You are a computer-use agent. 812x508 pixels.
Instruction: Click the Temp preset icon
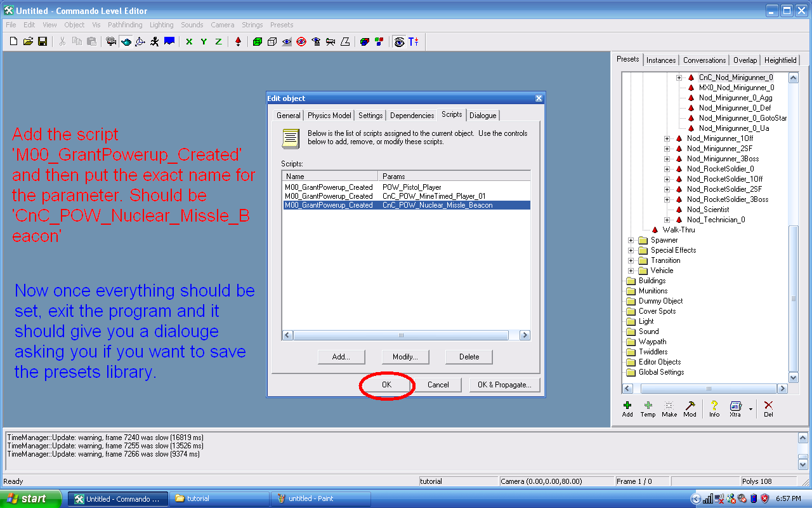coord(648,406)
